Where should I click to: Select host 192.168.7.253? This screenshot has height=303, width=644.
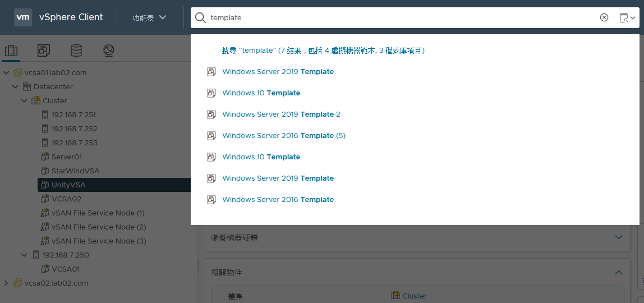point(75,143)
